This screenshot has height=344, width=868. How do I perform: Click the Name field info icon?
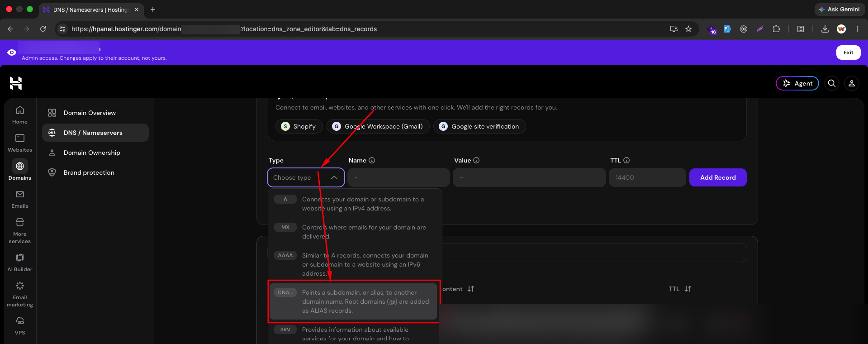point(372,160)
